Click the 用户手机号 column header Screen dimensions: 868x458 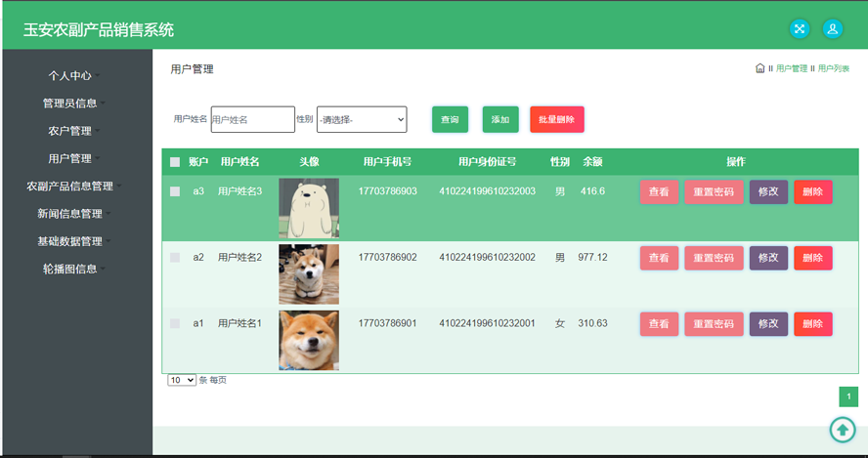(x=387, y=162)
